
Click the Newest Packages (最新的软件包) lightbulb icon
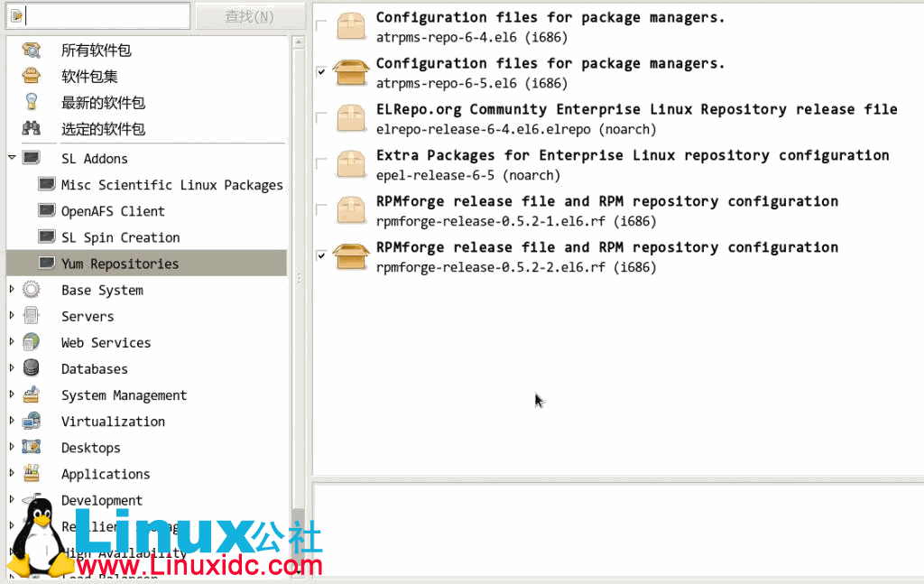[32, 102]
